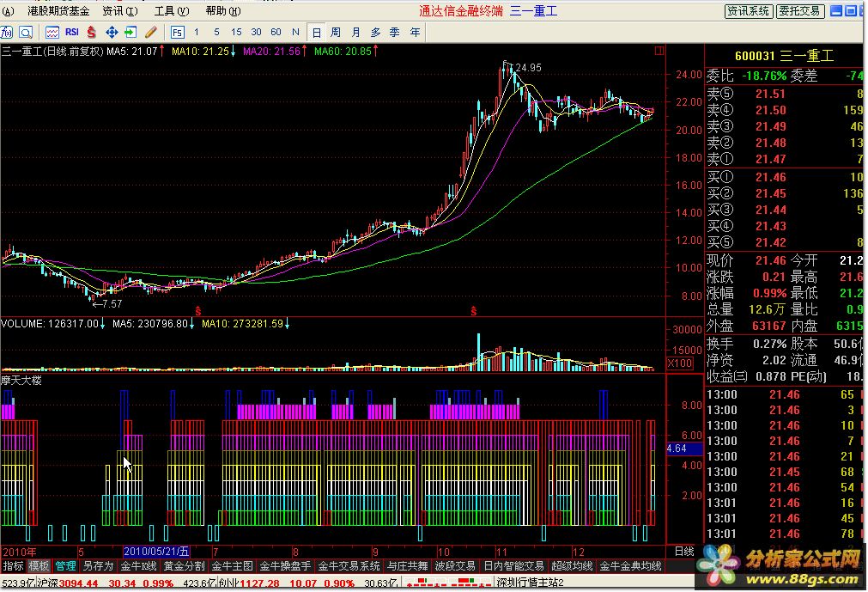Switch to 金牛交易系统 template tab
Viewport: 868px width, 592px height.
pos(349,566)
